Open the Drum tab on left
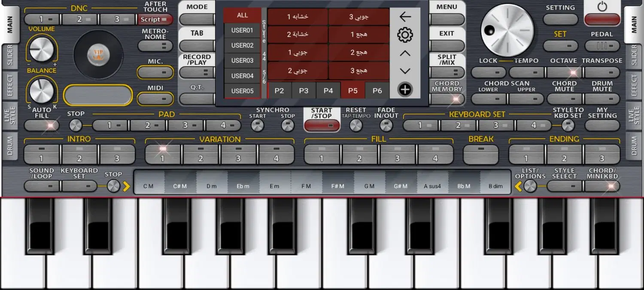Viewport: 644px width, 290px height. 10,146
